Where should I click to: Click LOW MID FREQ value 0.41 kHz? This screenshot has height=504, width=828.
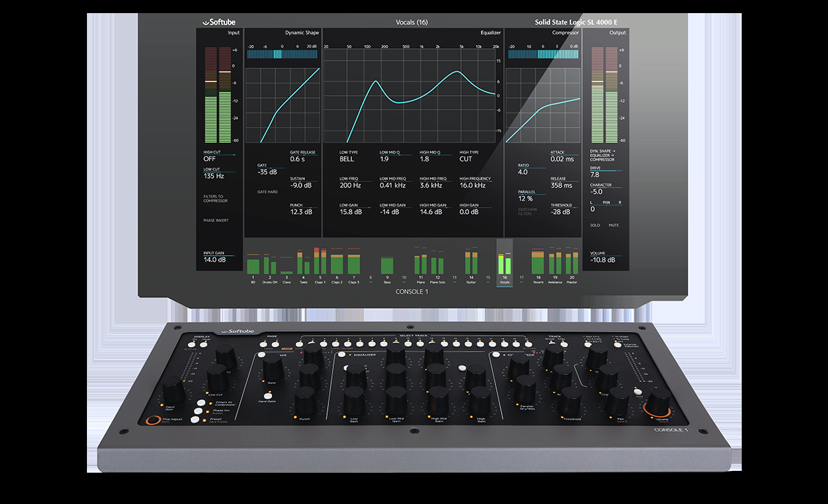(391, 185)
